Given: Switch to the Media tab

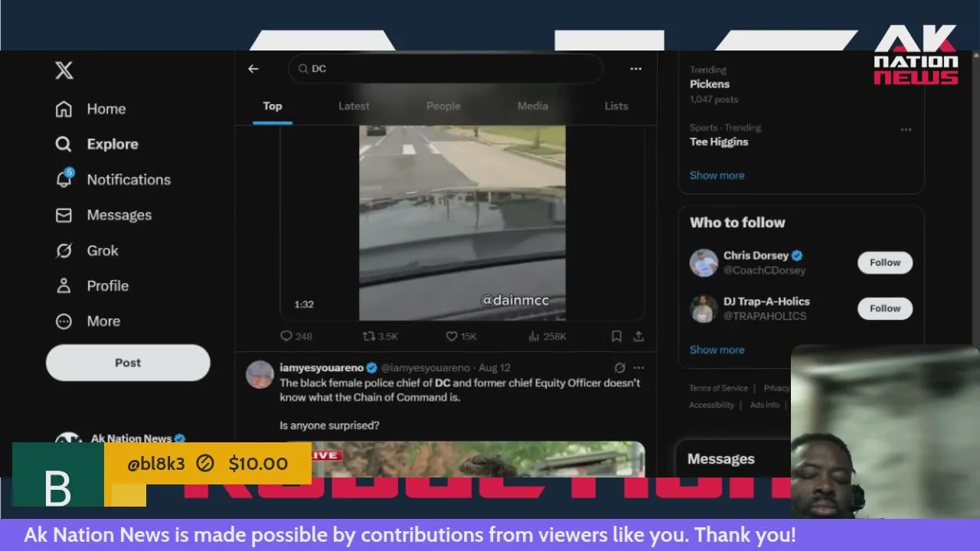Looking at the screenshot, I should (533, 106).
